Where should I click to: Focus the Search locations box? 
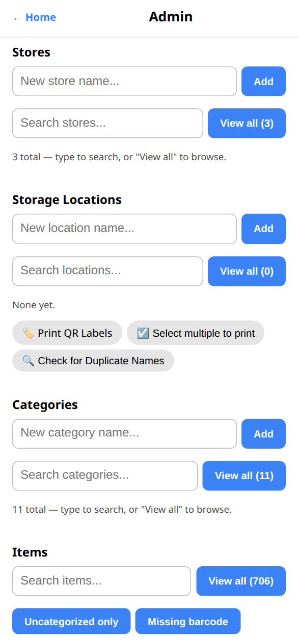tap(107, 271)
